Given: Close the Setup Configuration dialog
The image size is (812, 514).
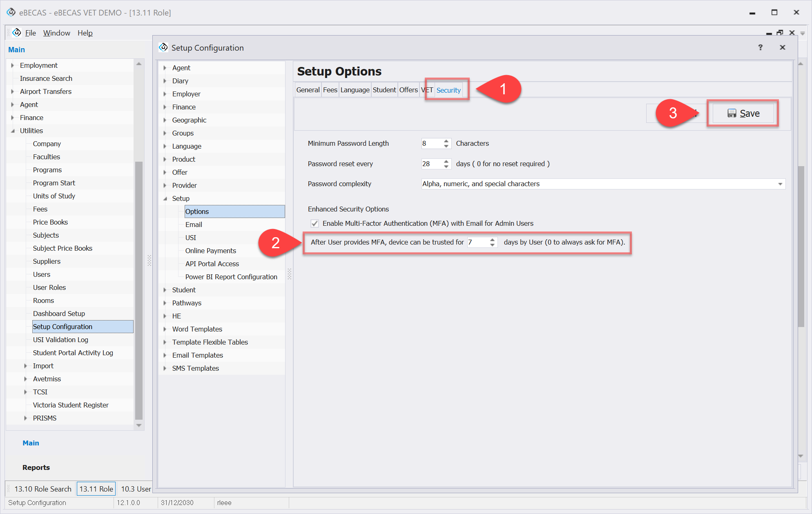Looking at the screenshot, I should point(782,47).
